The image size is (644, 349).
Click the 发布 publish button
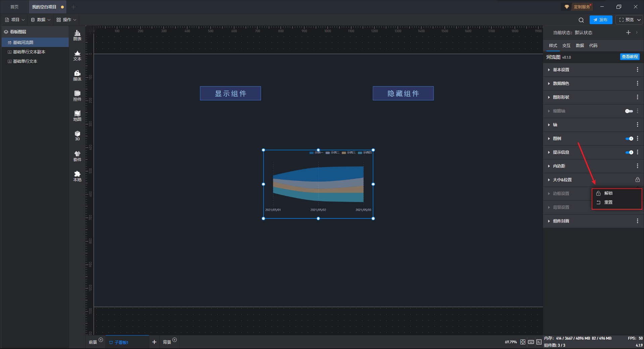click(x=601, y=20)
